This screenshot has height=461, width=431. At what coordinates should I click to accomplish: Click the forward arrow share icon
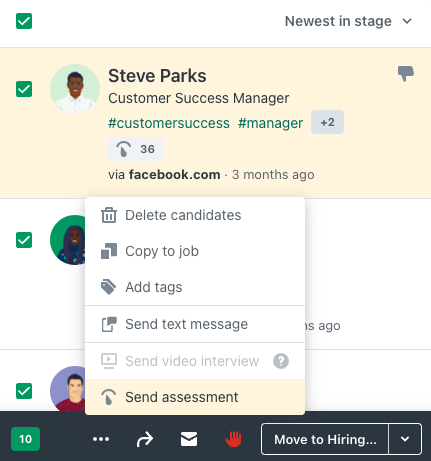coord(145,439)
